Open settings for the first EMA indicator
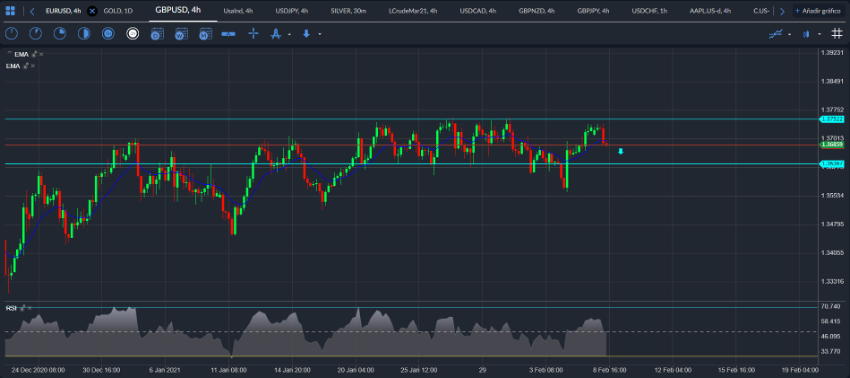 pyautogui.click(x=34, y=54)
